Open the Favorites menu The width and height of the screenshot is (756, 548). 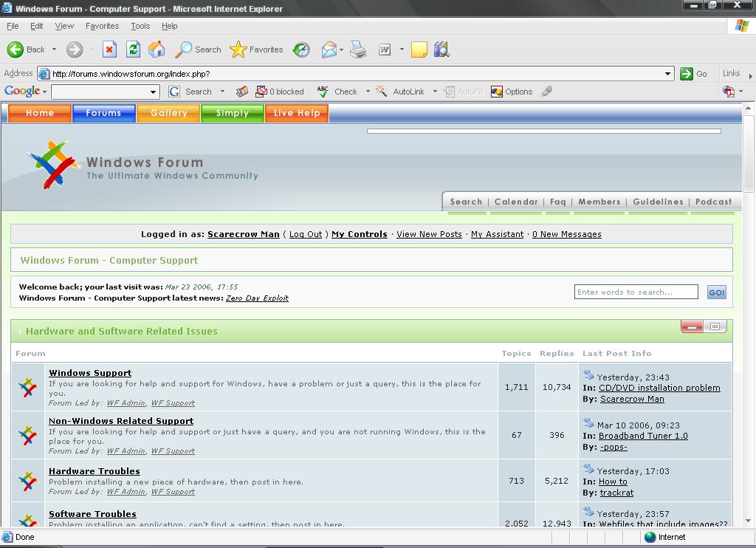point(102,26)
